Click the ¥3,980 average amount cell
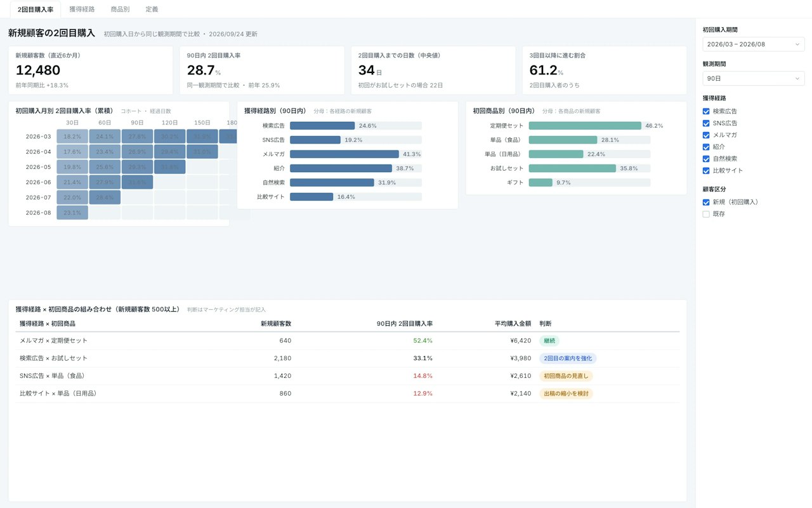 [521, 358]
